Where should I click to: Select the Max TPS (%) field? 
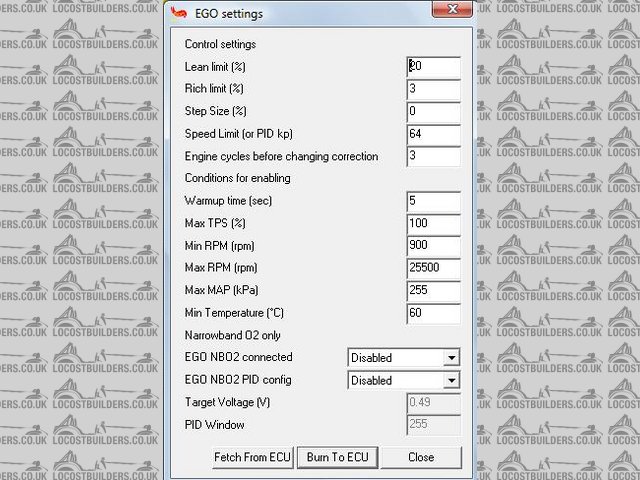tap(433, 224)
